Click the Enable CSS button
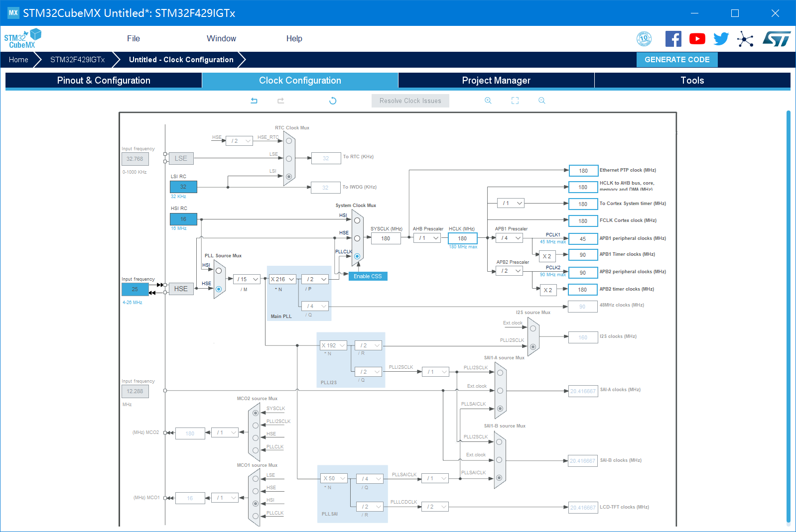The image size is (796, 532). tap(368, 276)
